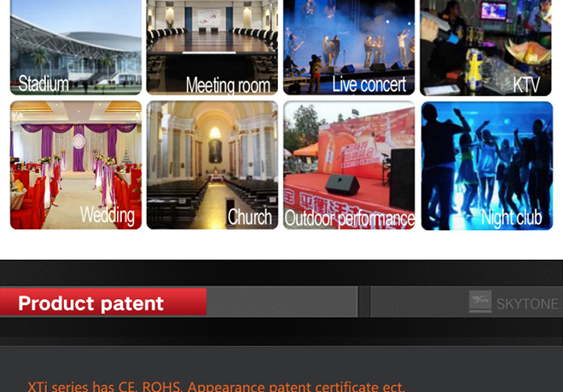Click the Wedding caption label

(107, 216)
